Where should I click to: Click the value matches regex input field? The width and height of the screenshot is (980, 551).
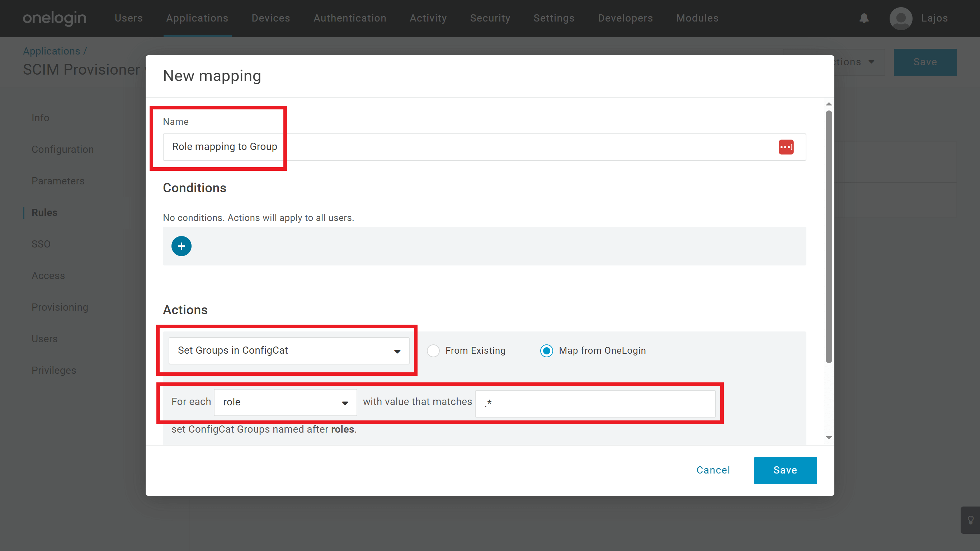(595, 403)
